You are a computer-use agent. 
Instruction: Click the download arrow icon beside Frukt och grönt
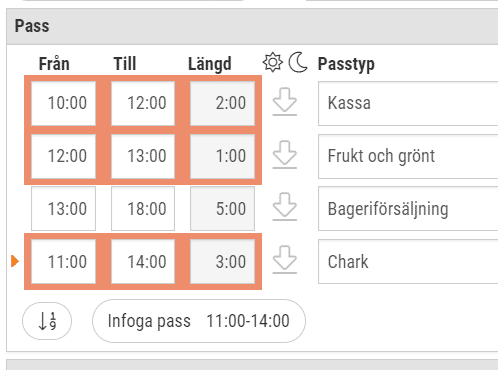(x=285, y=155)
